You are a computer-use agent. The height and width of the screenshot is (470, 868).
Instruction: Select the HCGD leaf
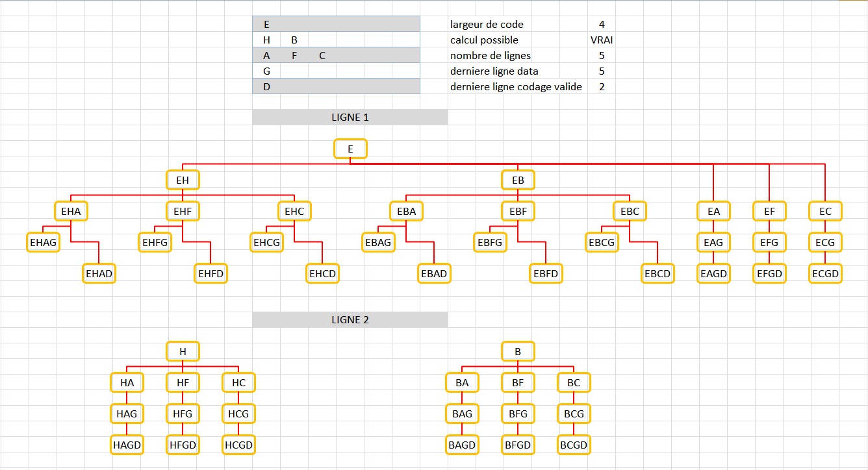(x=238, y=445)
